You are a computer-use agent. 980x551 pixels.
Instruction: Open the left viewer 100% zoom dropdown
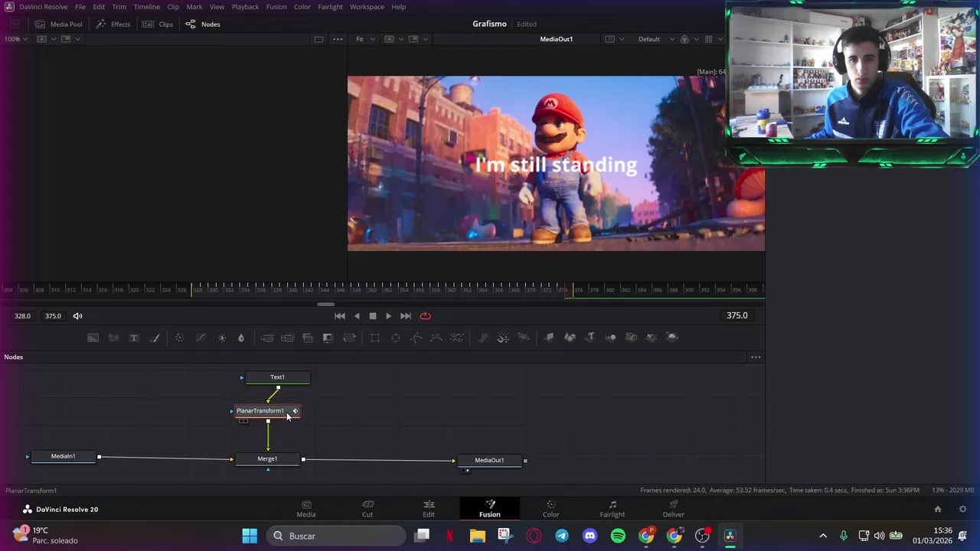(16, 39)
